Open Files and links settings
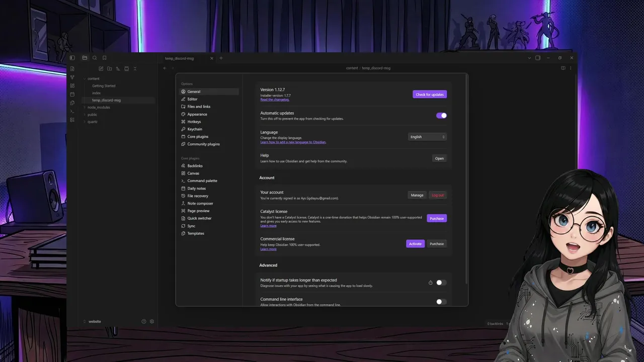This screenshot has height=362, width=644. tap(209, 107)
